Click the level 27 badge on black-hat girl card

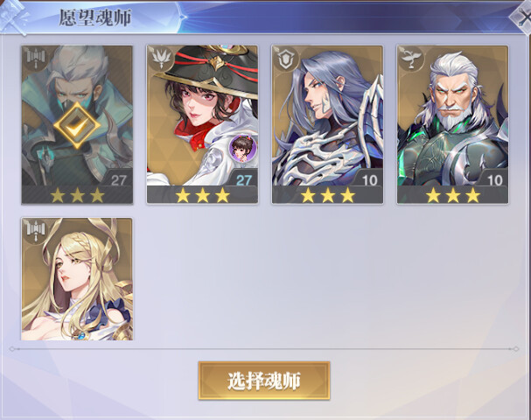point(243,179)
